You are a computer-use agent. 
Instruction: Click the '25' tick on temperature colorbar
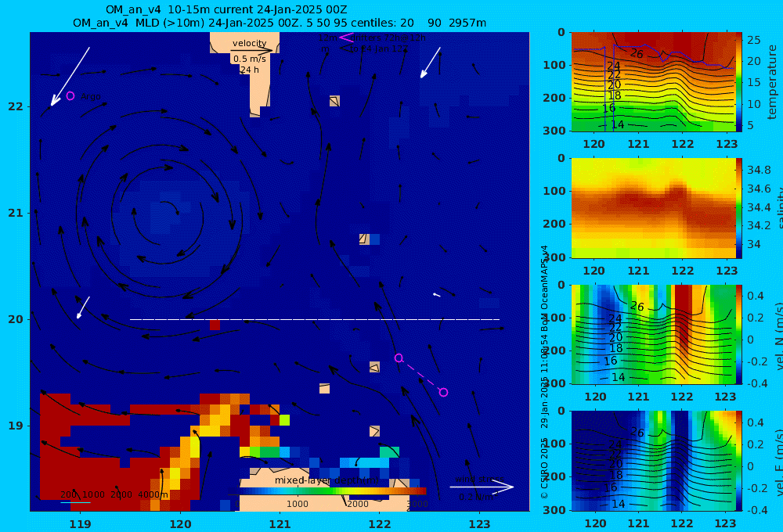coord(754,39)
